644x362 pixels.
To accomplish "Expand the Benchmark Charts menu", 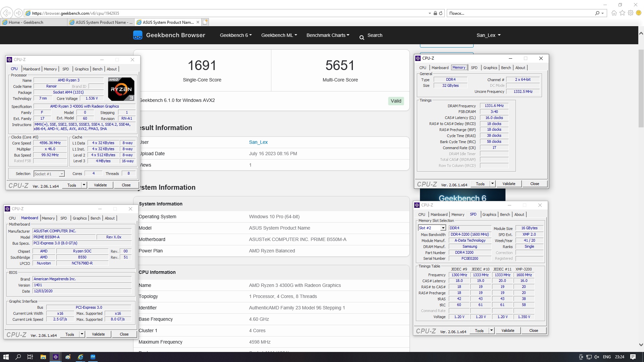I will pos(328,35).
